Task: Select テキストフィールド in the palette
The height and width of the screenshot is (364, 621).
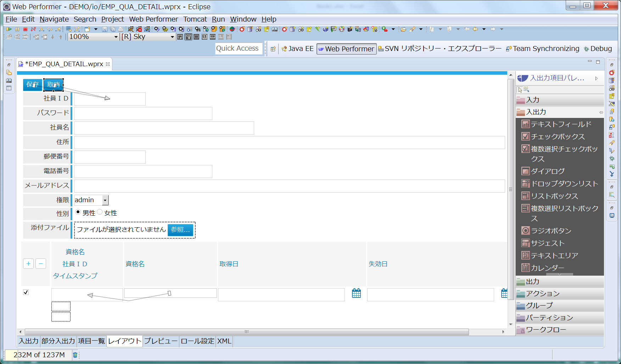Action: click(x=560, y=124)
